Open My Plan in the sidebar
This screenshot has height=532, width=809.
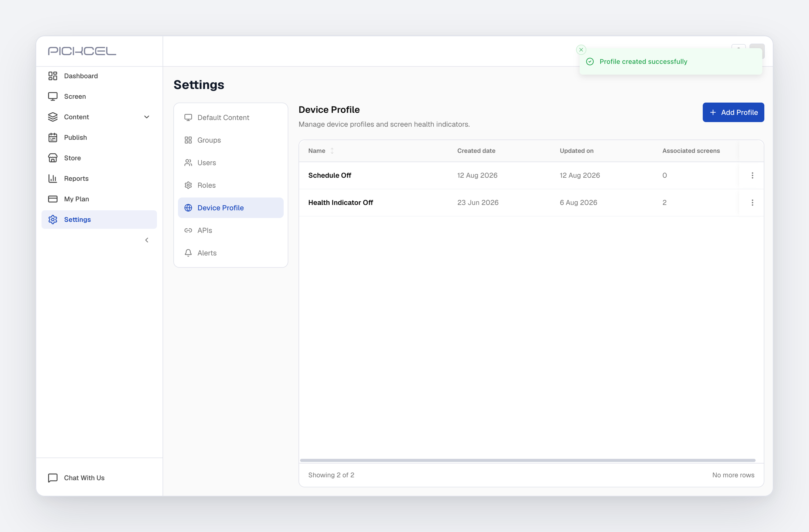click(99, 199)
